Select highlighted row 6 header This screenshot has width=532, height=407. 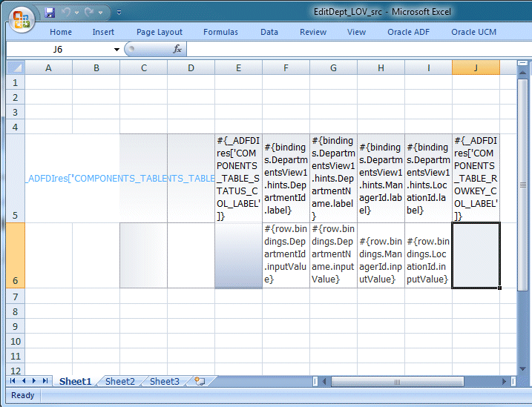16,256
